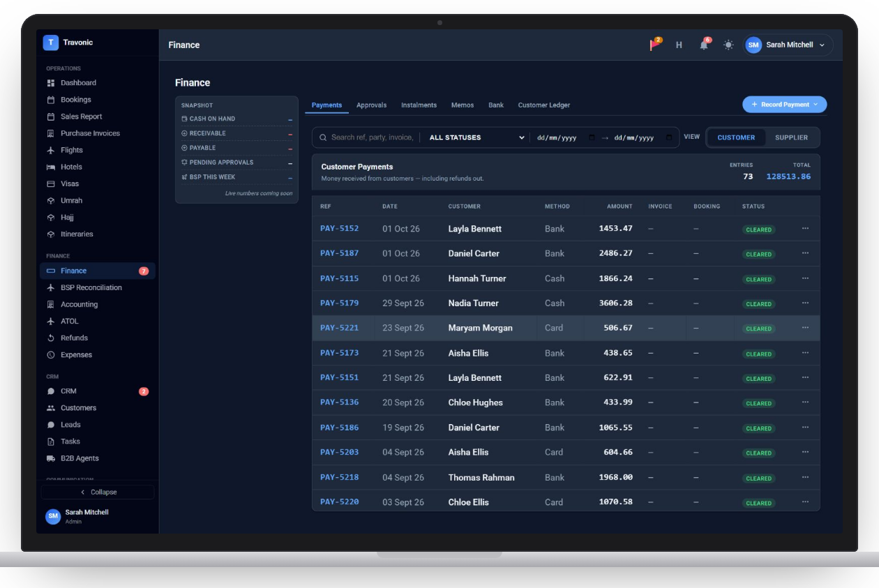Switch to the Memos tab
The width and height of the screenshot is (879, 588).
pos(463,105)
